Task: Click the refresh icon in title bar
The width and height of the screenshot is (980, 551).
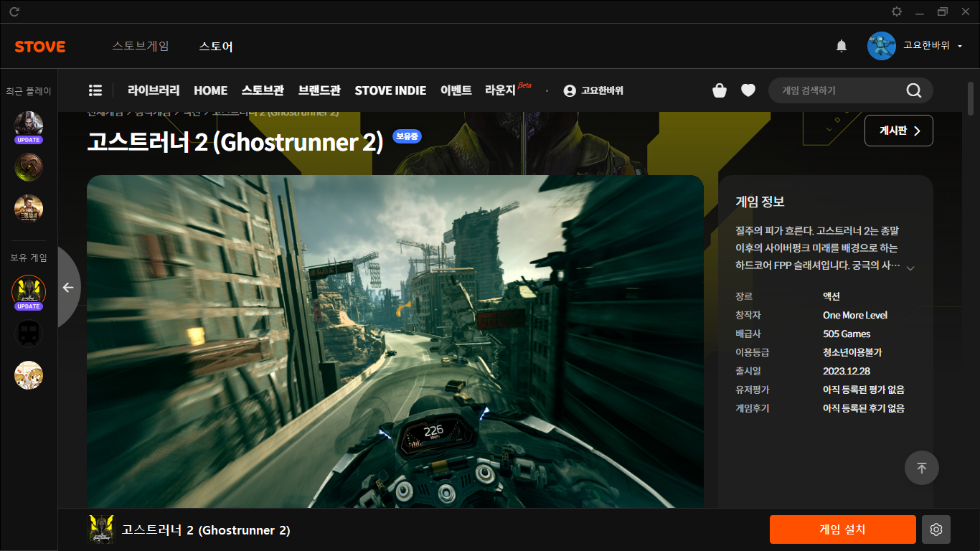Action: (14, 11)
